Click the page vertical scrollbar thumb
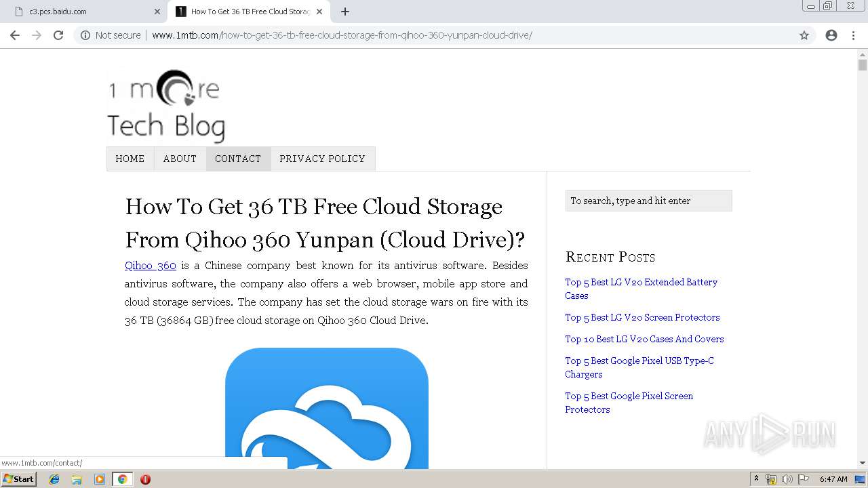The width and height of the screenshot is (868, 488). [863, 65]
